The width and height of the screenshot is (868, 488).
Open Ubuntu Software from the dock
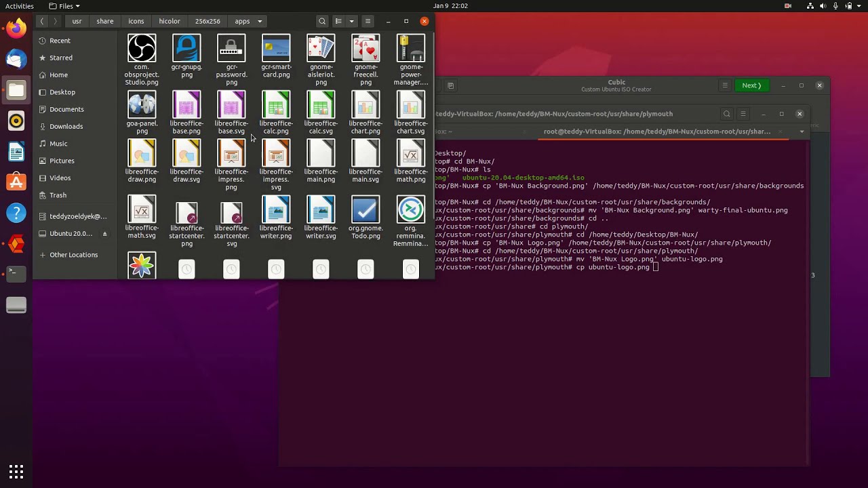point(16,182)
